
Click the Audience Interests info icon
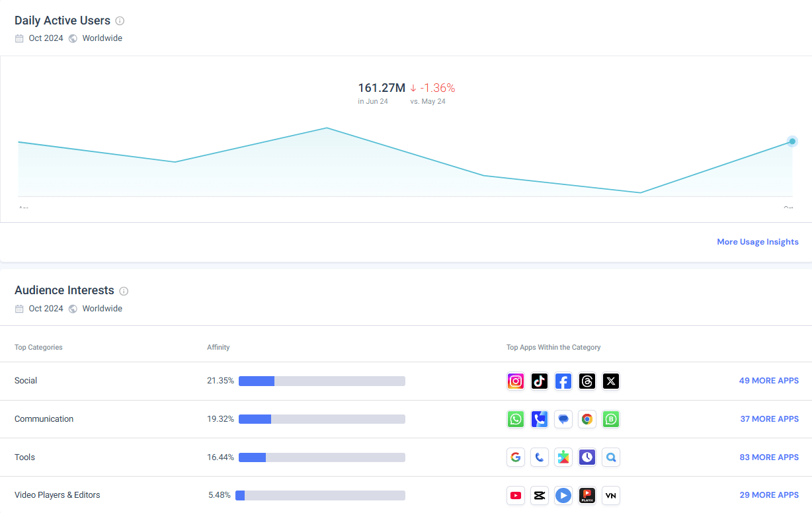click(124, 291)
